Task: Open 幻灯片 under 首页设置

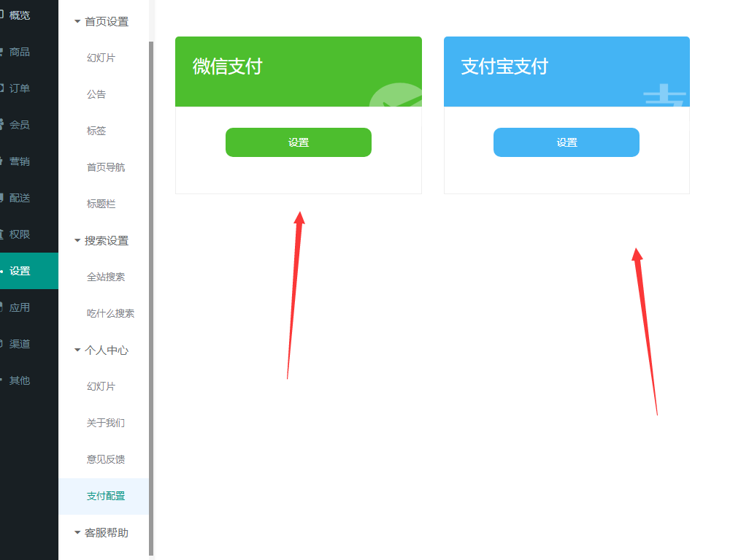Action: coord(101,58)
